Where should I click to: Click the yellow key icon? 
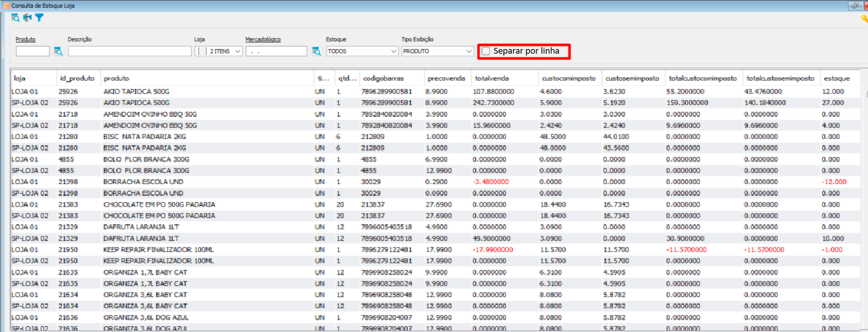click(864, 19)
